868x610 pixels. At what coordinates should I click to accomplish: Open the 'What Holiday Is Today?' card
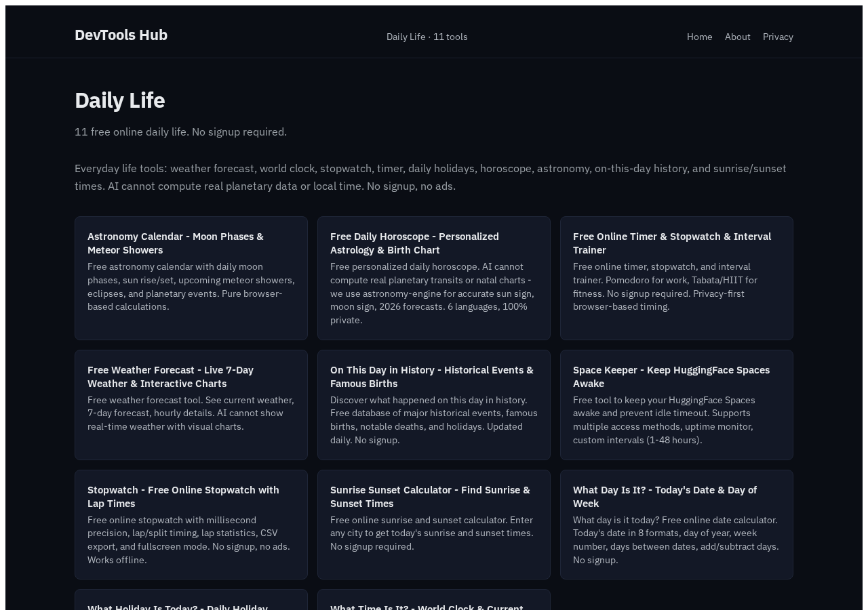click(x=191, y=601)
